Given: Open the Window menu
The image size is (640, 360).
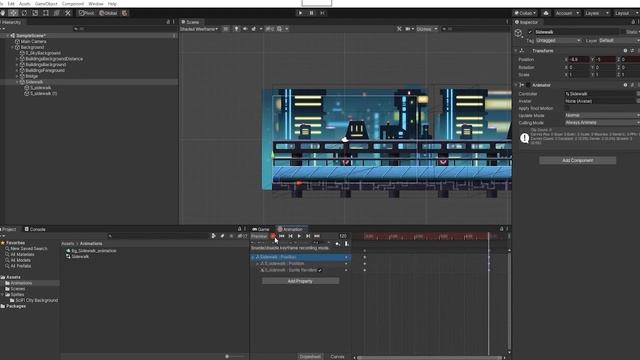Looking at the screenshot, I should [96, 4].
